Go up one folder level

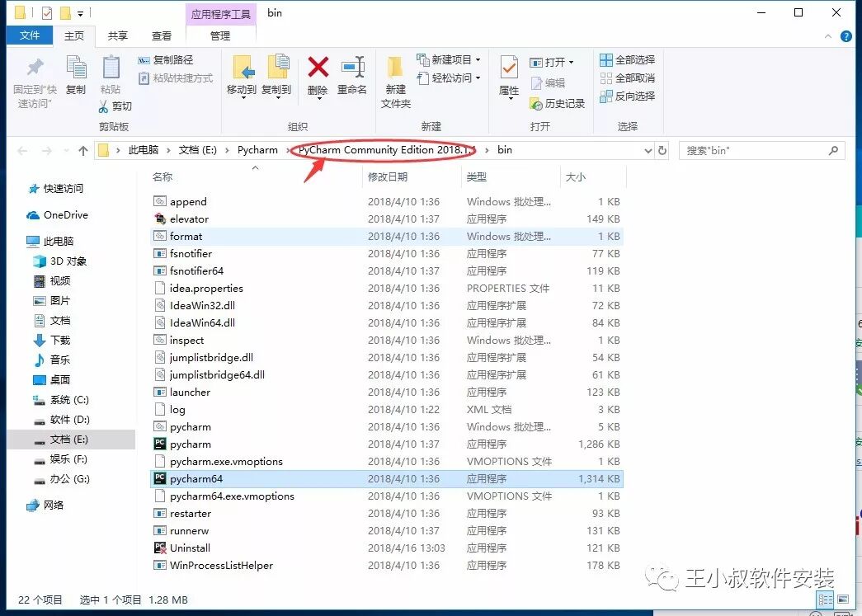point(83,151)
